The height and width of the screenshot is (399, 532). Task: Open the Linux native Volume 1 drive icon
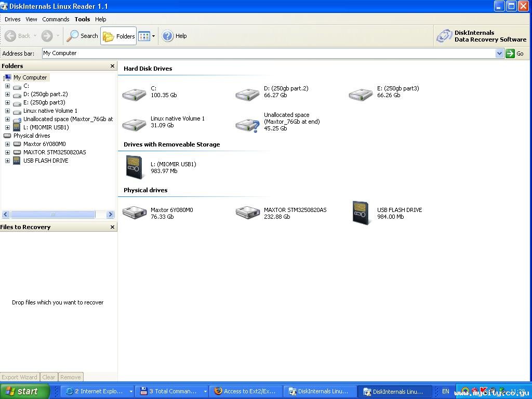click(x=134, y=124)
